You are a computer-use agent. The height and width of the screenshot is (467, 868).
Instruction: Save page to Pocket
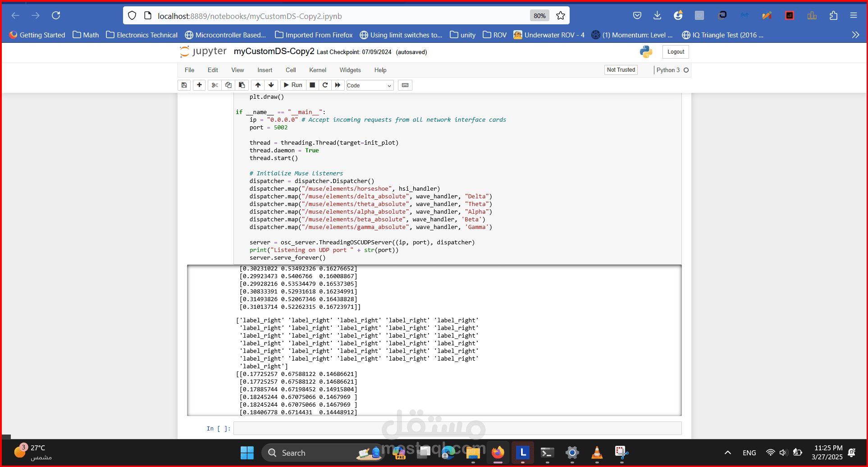point(637,16)
